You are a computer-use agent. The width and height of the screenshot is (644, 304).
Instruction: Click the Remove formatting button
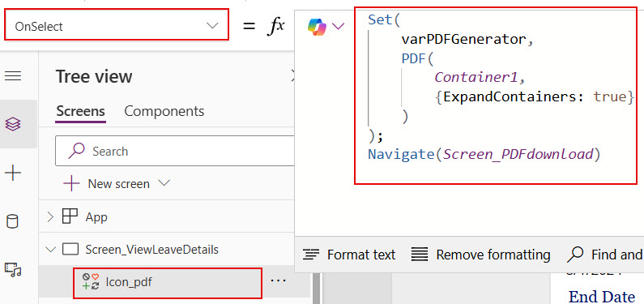point(480,255)
